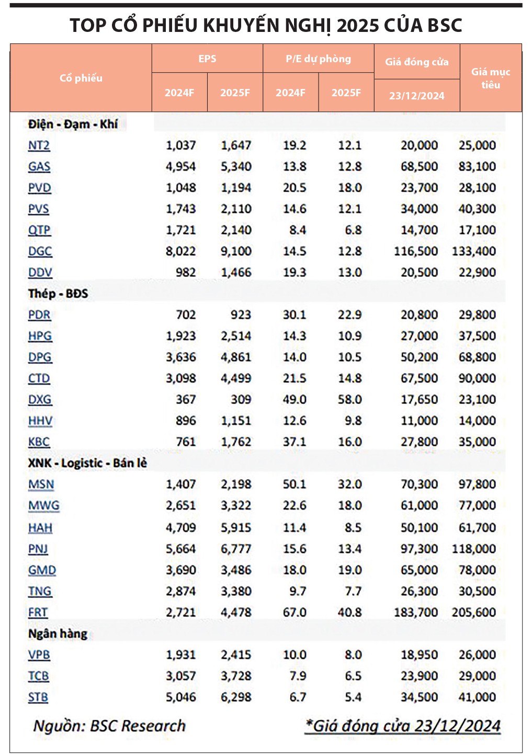The height and width of the screenshot is (756, 532).
Task: Open the PVD stock link
Action: 39,188
